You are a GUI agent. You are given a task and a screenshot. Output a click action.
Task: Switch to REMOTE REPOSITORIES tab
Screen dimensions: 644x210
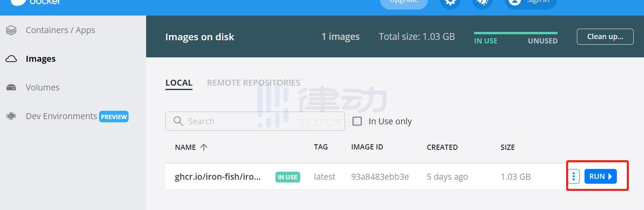[x=254, y=83]
